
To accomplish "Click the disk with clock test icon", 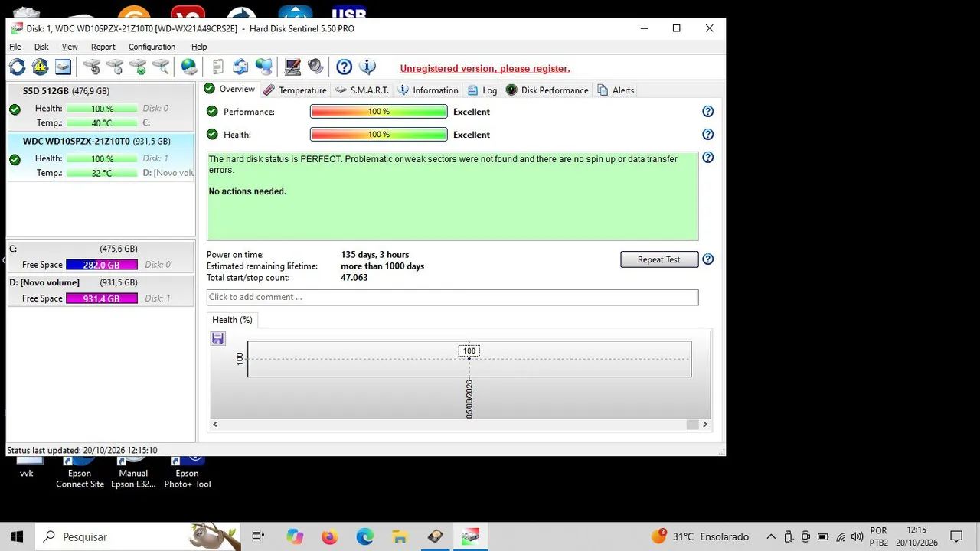I will (x=115, y=67).
